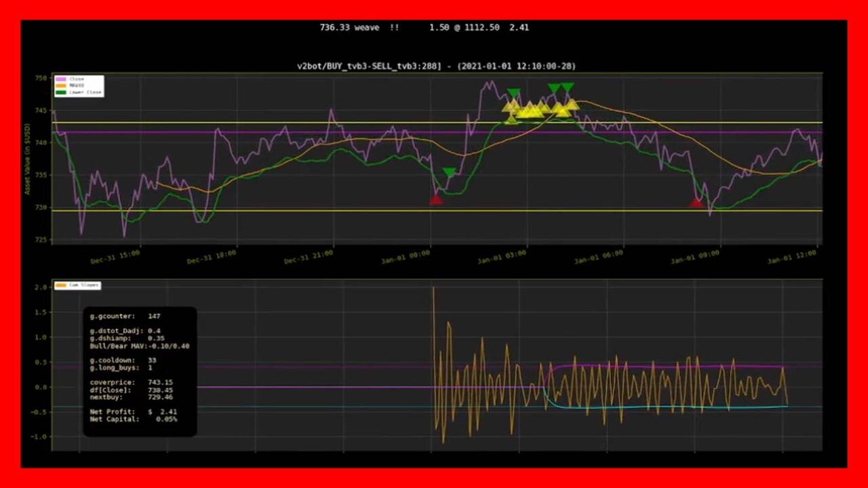Click the 'Dec-31 21:00' time axis label
The height and width of the screenshot is (488, 868).
(x=309, y=258)
